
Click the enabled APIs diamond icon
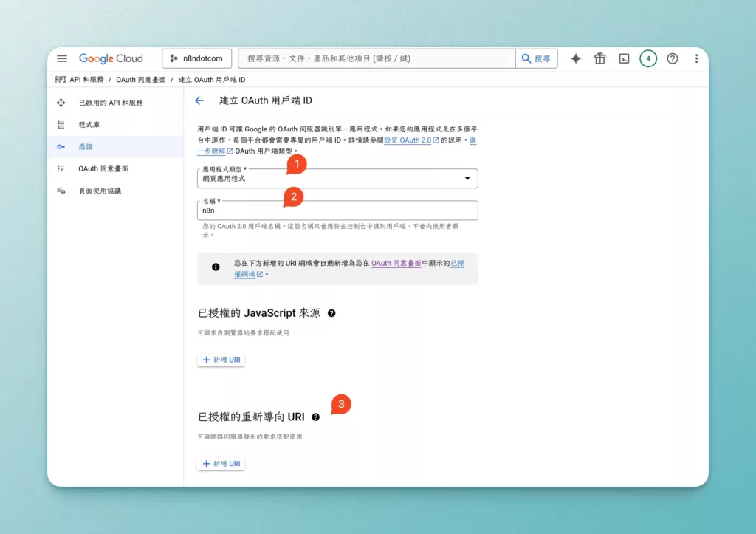tap(61, 103)
